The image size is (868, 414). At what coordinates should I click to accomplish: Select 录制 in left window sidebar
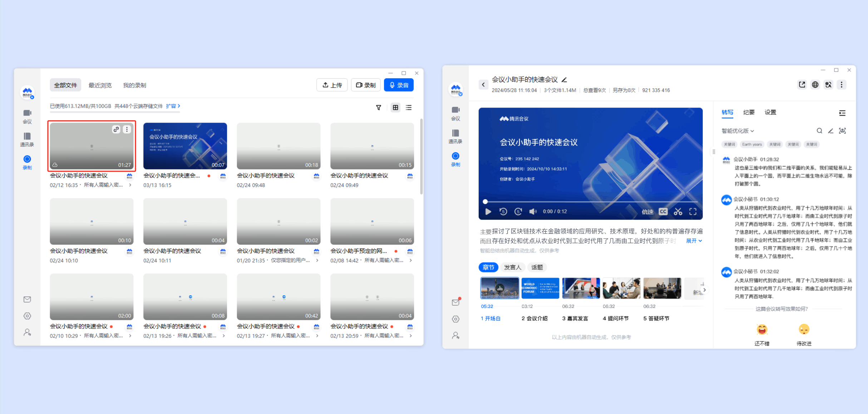coord(27,162)
